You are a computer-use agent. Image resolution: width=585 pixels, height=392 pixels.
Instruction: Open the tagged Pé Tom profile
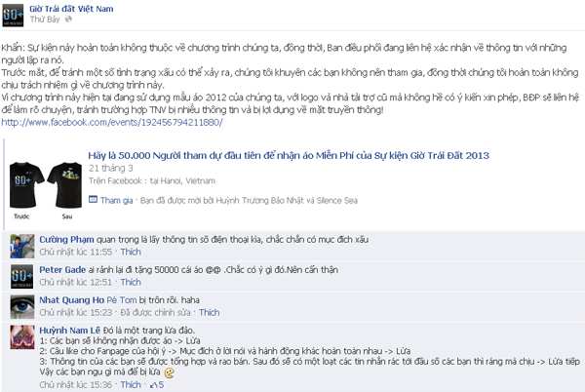pos(122,300)
